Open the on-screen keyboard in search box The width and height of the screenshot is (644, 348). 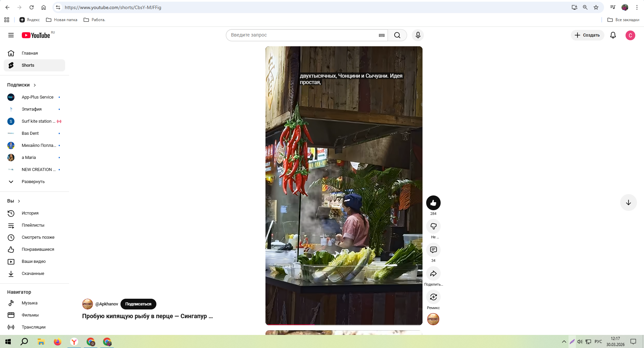[x=382, y=35]
